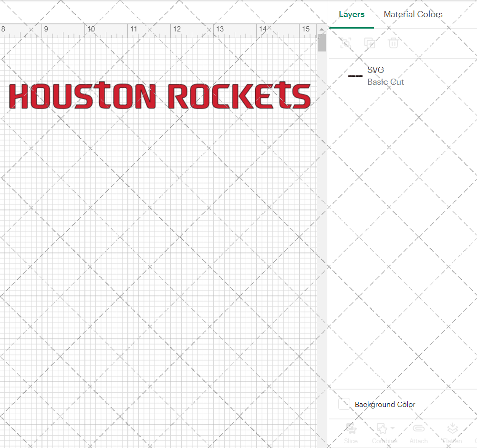Click the Delete trash can icon
Image resolution: width=477 pixels, height=448 pixels.
click(394, 43)
